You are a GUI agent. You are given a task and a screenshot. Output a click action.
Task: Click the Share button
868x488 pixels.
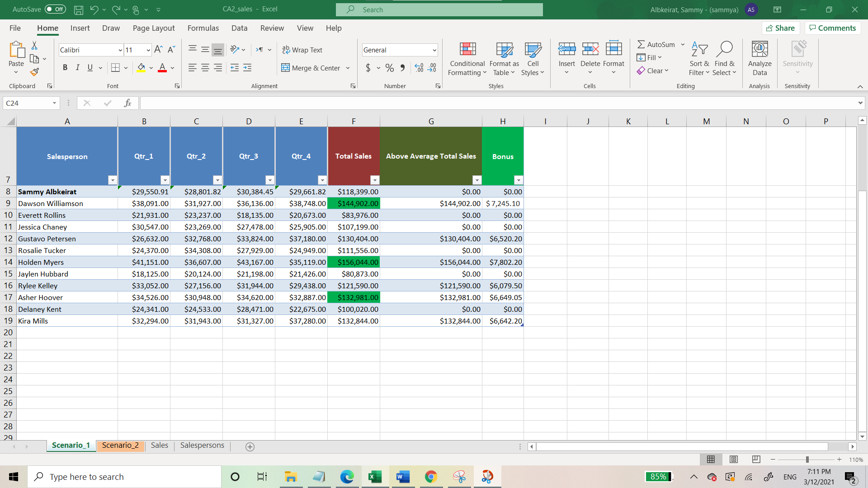click(781, 28)
